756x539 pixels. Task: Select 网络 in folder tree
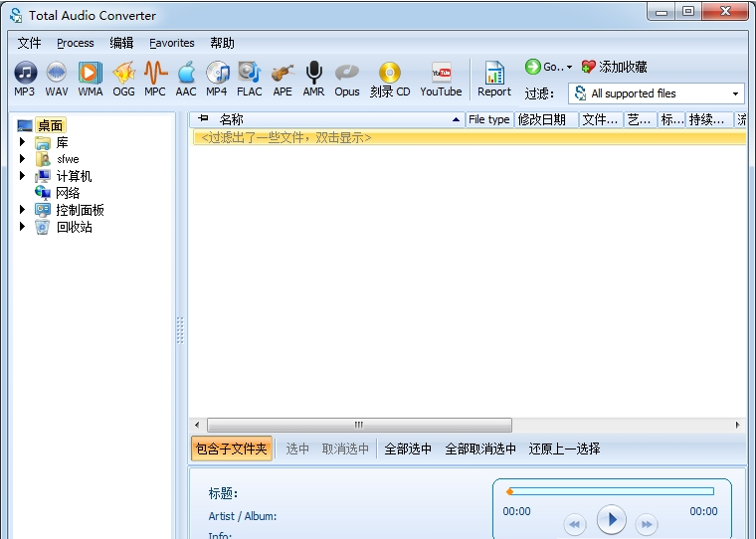[x=68, y=193]
